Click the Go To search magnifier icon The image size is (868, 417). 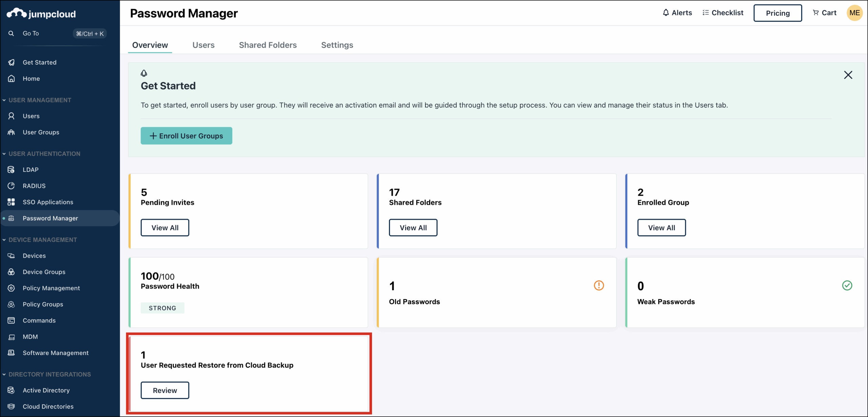(x=11, y=33)
